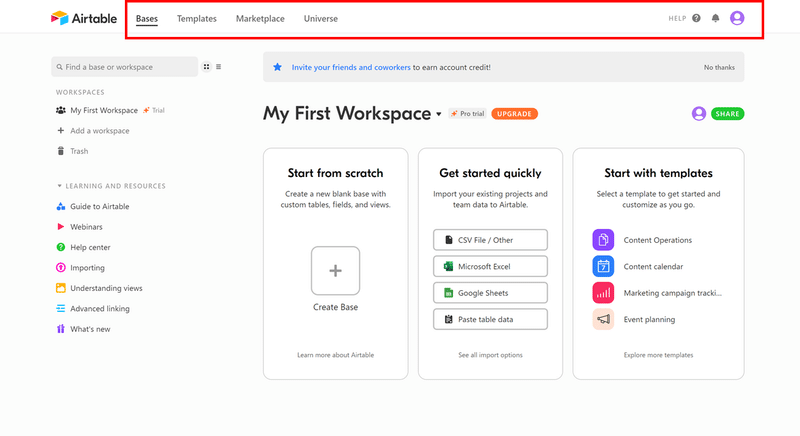
Task: Open My First Workspace dropdown arrow
Action: click(x=438, y=114)
